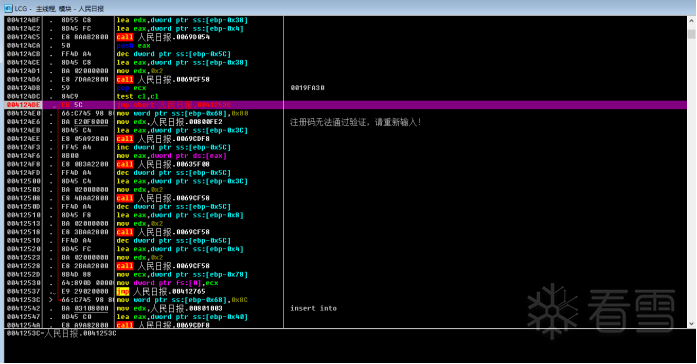Image resolution: width=697 pixels, height=364 pixels.
Task: Click the scrollbar down arrow
Action: click(x=692, y=324)
